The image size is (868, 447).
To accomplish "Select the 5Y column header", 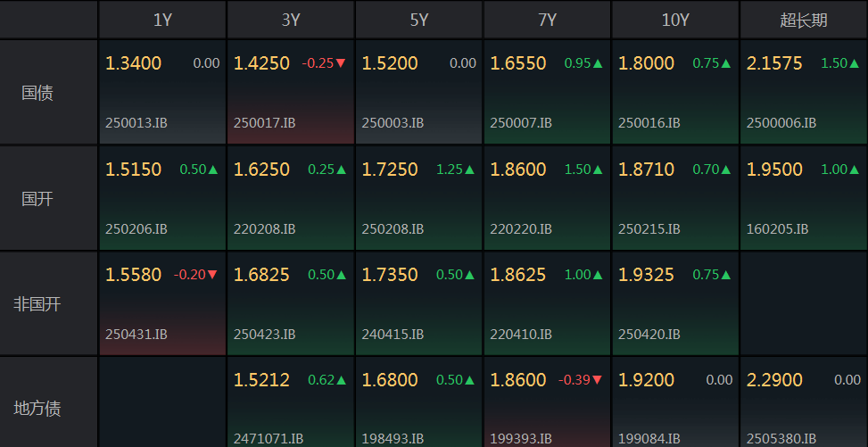I will (419, 20).
